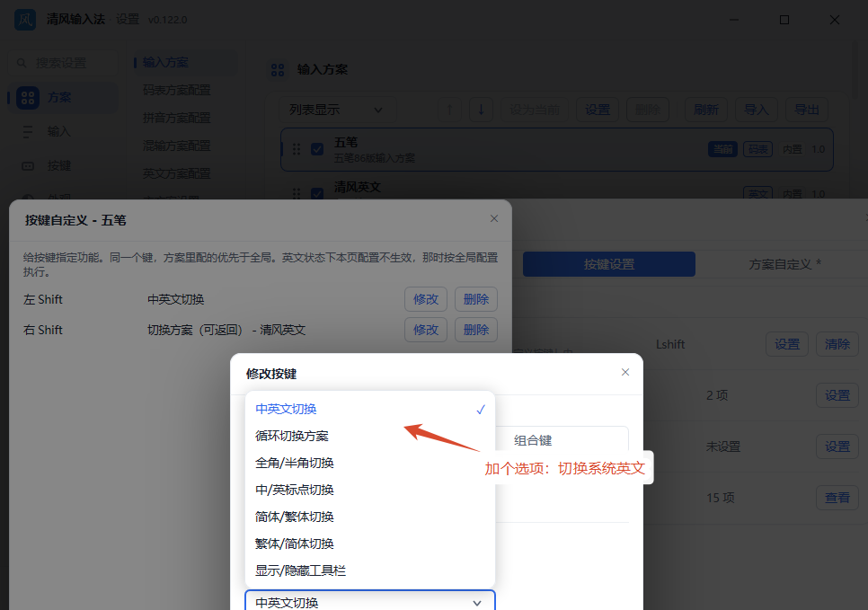Open 混输方案配置 in the settings submenu
This screenshot has height=610, width=868.
coord(177,146)
